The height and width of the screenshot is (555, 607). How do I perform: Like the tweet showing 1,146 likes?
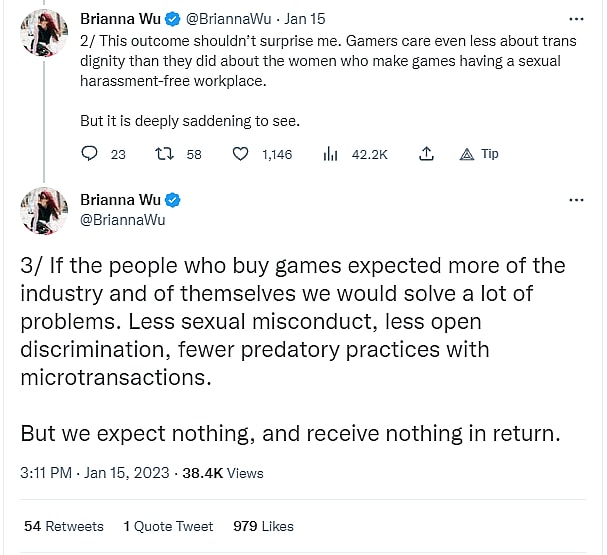[240, 154]
